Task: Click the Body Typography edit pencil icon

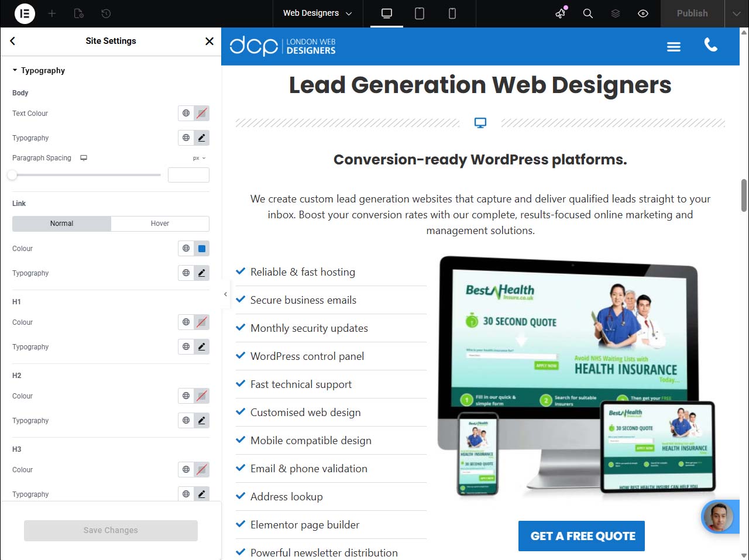Action: coord(202,138)
